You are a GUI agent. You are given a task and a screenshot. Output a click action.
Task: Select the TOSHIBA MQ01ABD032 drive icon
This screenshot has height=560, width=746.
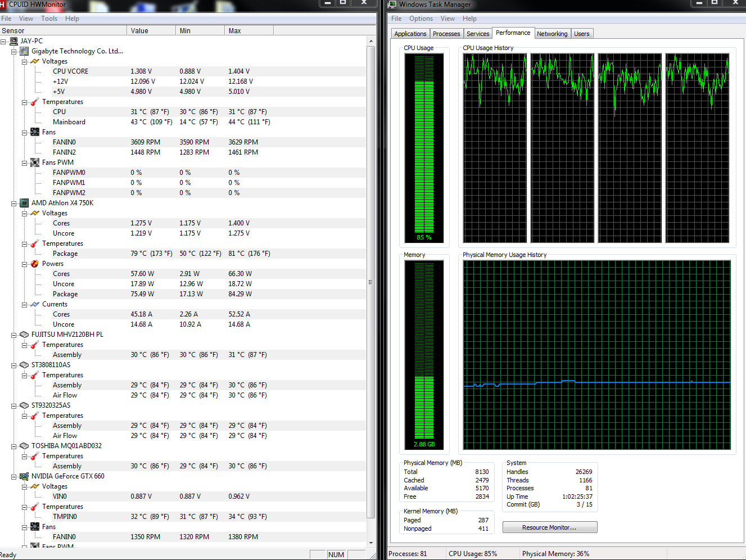(24, 446)
